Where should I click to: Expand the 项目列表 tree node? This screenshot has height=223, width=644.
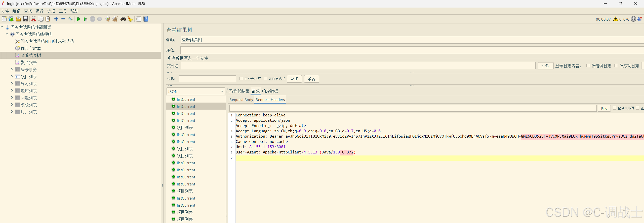[x=12, y=76]
